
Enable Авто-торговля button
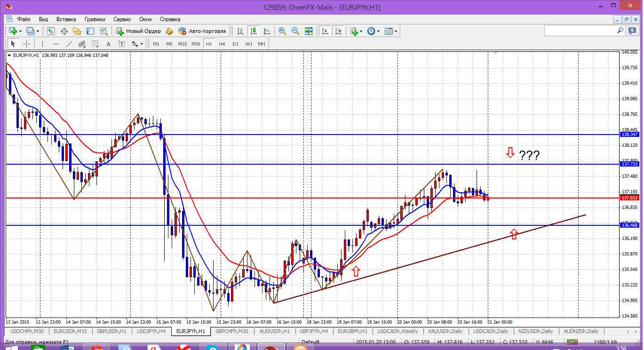coord(202,31)
